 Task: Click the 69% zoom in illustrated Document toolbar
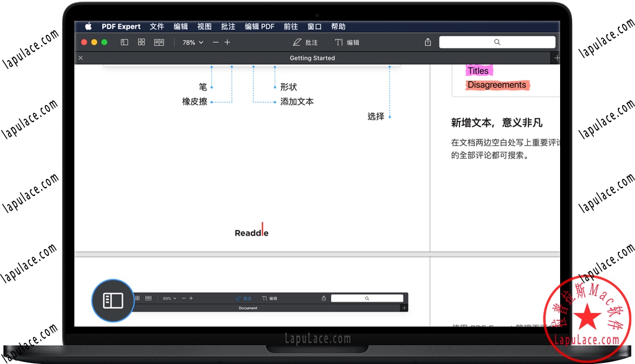(170, 298)
